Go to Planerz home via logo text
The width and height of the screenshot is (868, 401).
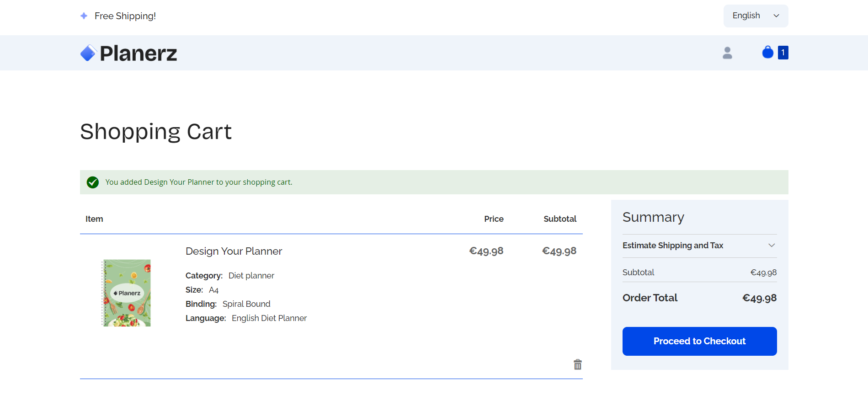(x=138, y=53)
